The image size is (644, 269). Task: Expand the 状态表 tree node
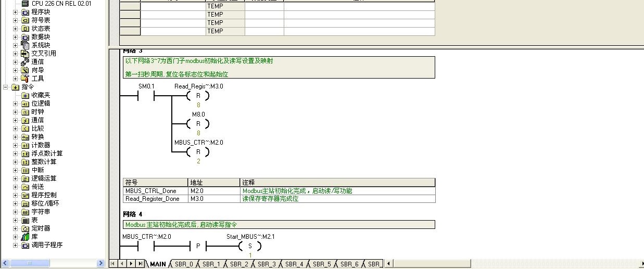(15, 29)
